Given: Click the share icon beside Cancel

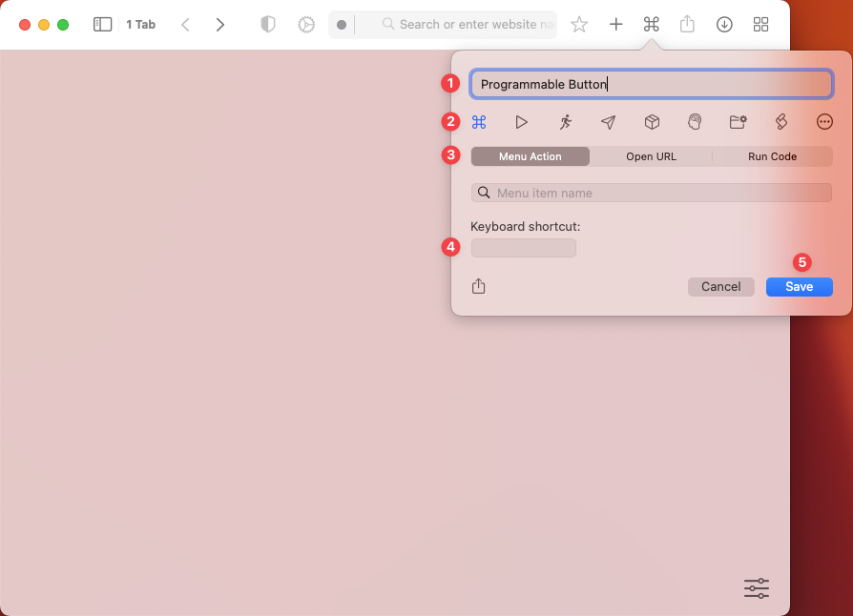Looking at the screenshot, I should [x=479, y=286].
